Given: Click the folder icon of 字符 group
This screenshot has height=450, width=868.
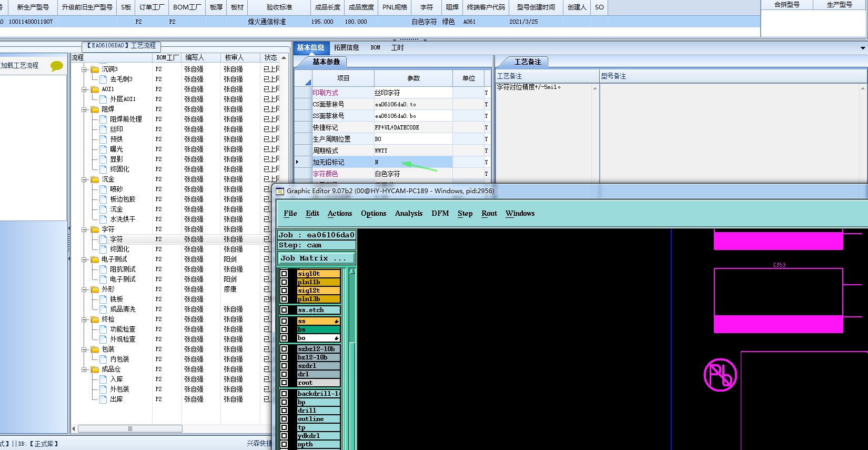Looking at the screenshot, I should pyautogui.click(x=95, y=229).
